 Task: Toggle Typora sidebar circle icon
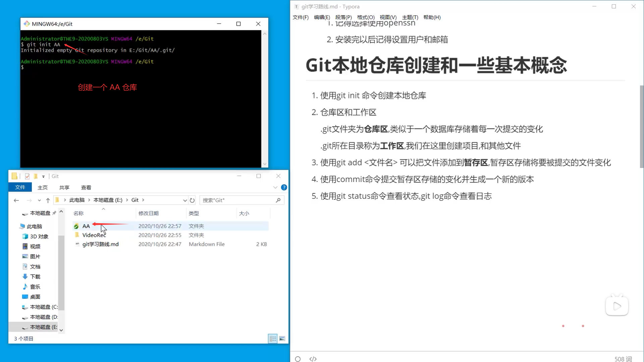click(x=298, y=359)
